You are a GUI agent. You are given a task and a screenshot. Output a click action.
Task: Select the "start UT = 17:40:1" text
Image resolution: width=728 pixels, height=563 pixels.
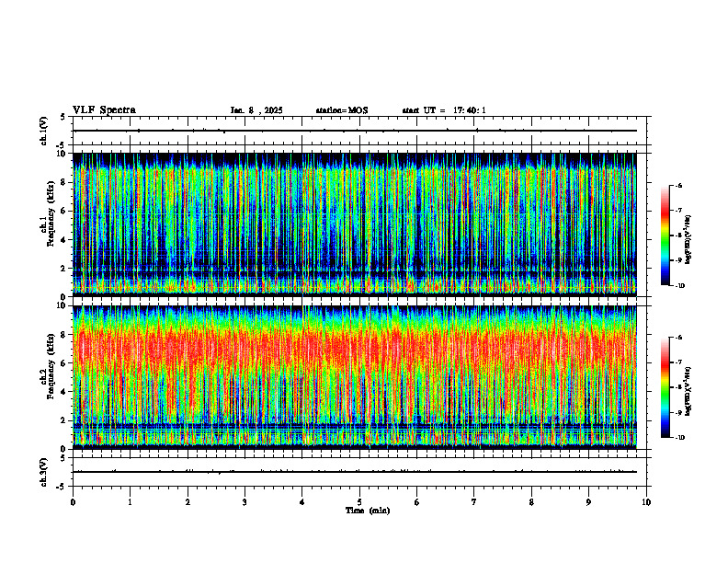[444, 110]
